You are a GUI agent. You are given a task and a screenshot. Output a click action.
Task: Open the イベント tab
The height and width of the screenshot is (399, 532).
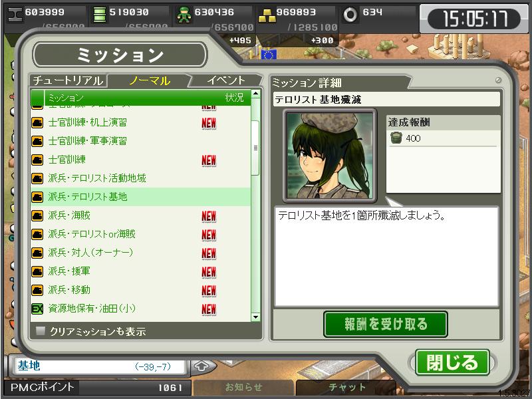click(225, 80)
